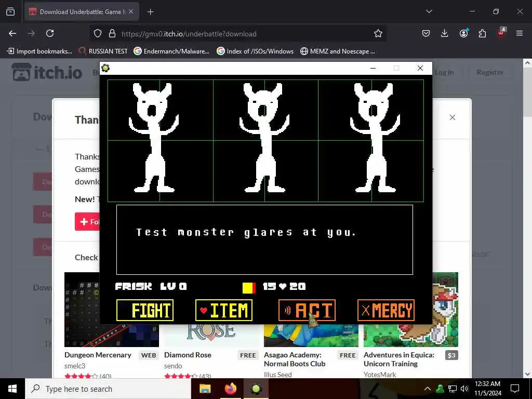The height and width of the screenshot is (399, 532).
Task: Click the taskbar clock showing 12:32 AM
Action: pyautogui.click(x=487, y=389)
